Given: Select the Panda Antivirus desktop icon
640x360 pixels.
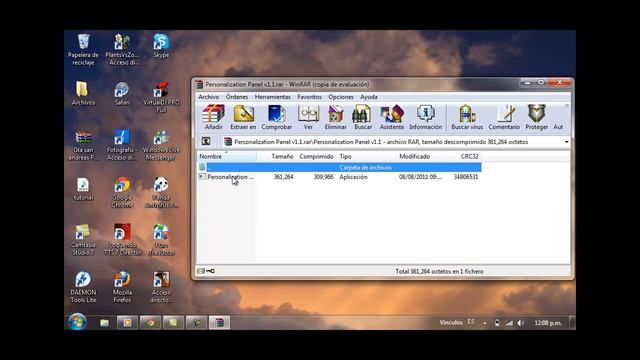Looking at the screenshot, I should pyautogui.click(x=161, y=193).
